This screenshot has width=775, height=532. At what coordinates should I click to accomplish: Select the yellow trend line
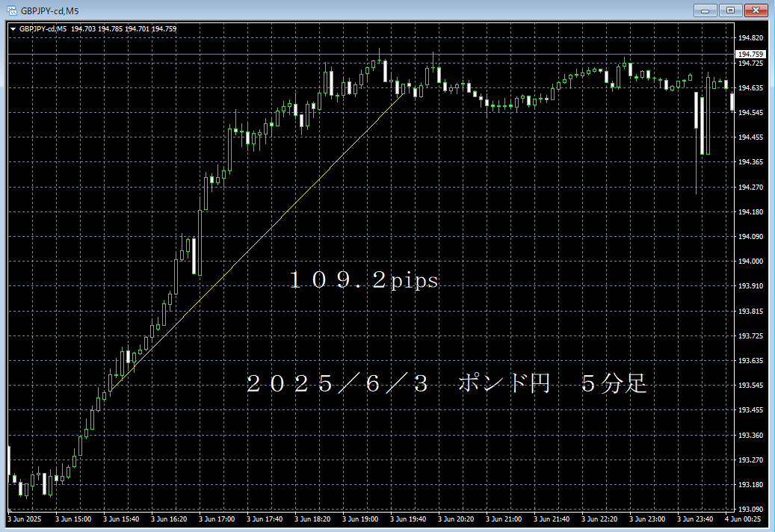tap(257, 242)
